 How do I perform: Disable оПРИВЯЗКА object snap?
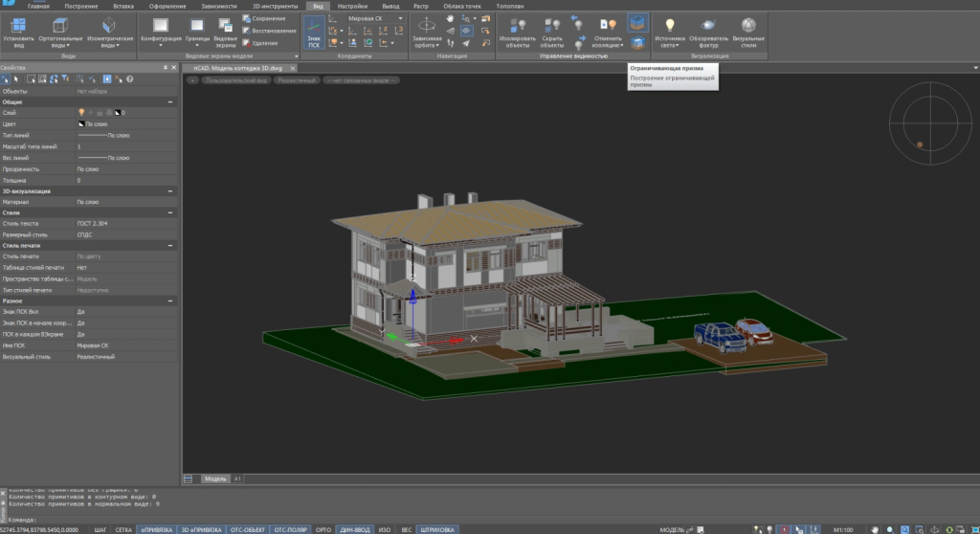(x=154, y=529)
